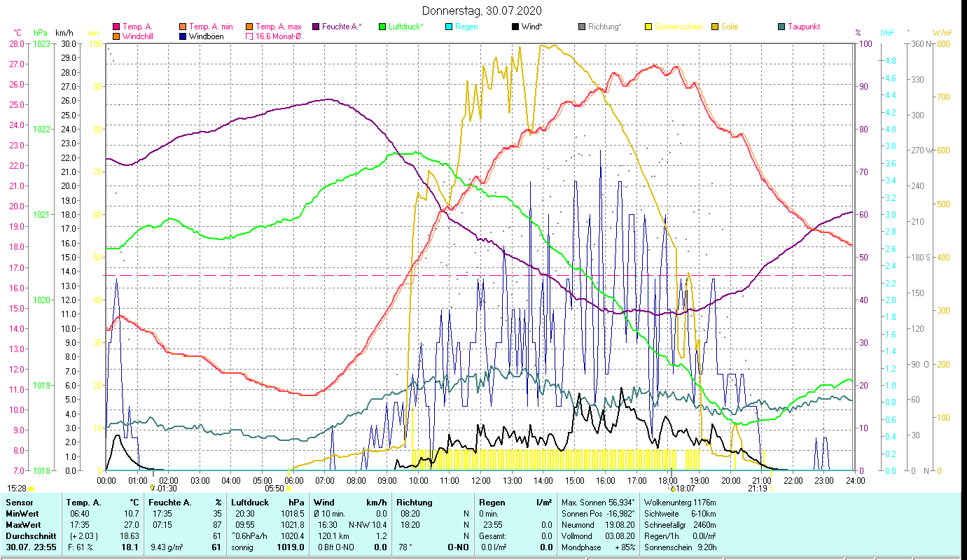
Task: Click the 'Feuchte A.' column header in table
Action: click(171, 503)
